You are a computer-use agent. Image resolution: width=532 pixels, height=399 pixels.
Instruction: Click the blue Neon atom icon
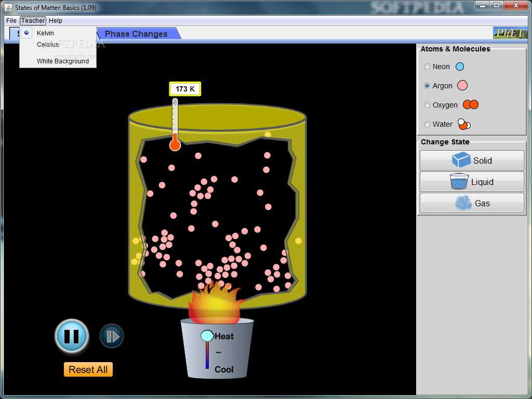[x=460, y=66]
